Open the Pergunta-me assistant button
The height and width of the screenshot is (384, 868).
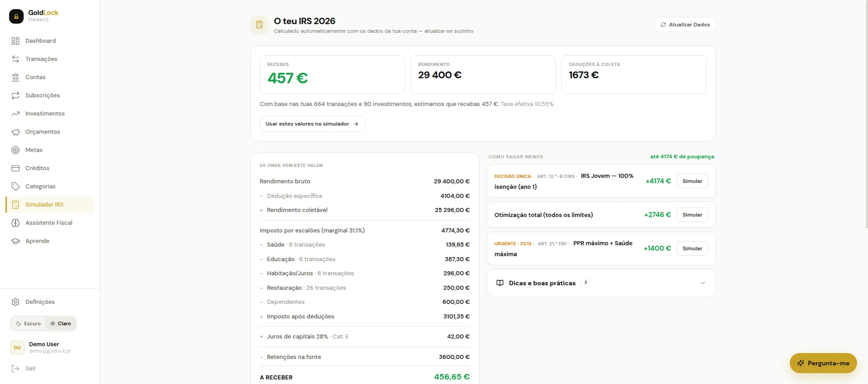[823, 363]
